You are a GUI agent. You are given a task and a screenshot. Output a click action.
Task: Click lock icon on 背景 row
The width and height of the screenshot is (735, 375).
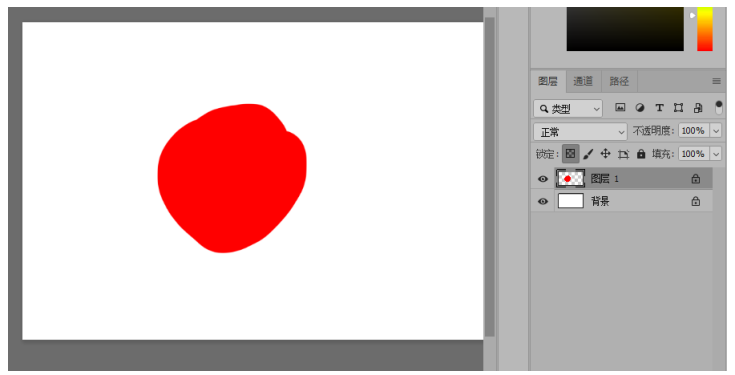(696, 201)
